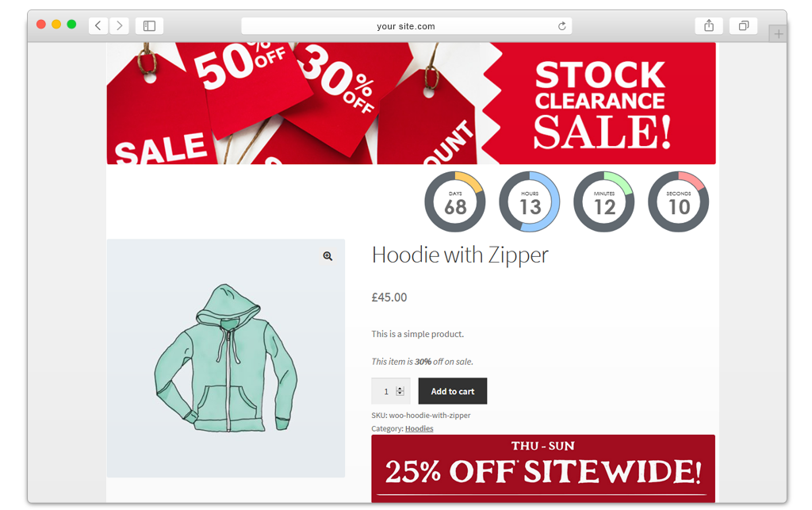The height and width of the screenshot is (510, 812).
Task: Open a new tab with the plus icon
Action: [x=778, y=34]
